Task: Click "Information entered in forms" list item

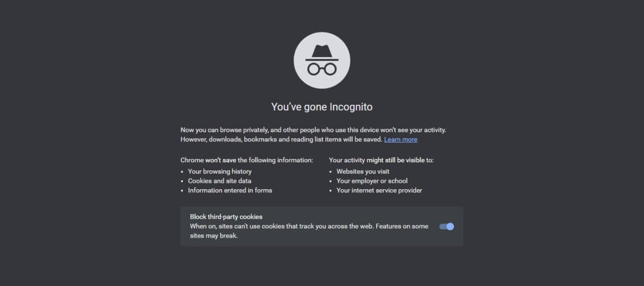Action: (x=230, y=190)
